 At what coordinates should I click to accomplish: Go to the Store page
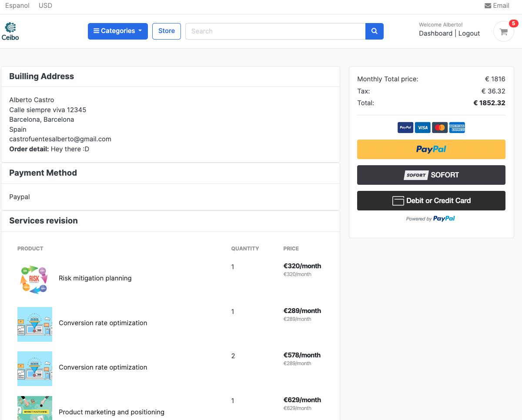(167, 31)
